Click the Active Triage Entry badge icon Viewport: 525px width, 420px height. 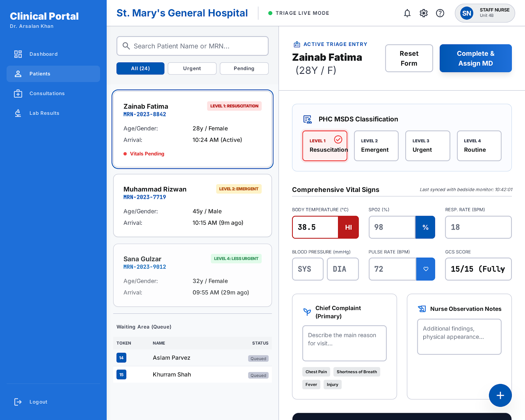(297, 44)
